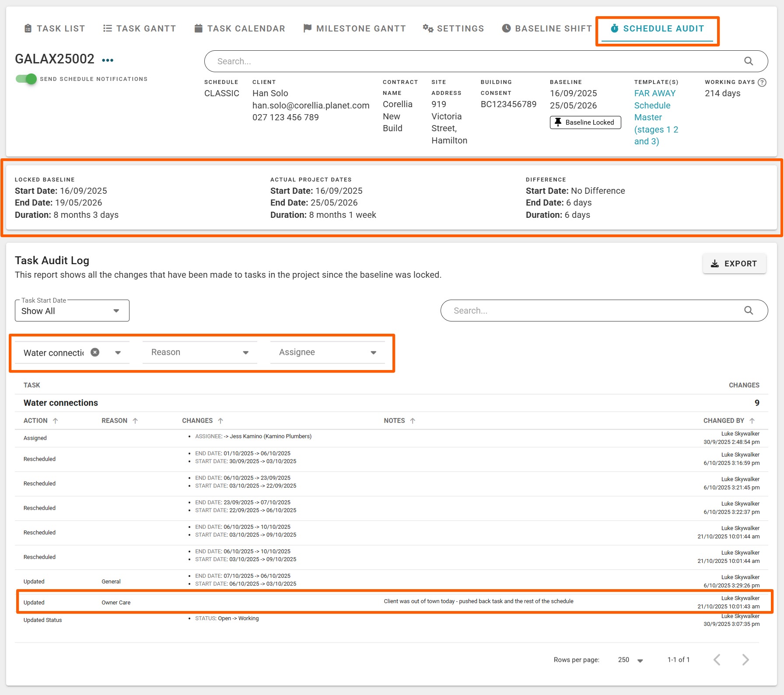This screenshot has height=695, width=784.
Task: Clear the Water connections task filter
Action: [x=95, y=353]
